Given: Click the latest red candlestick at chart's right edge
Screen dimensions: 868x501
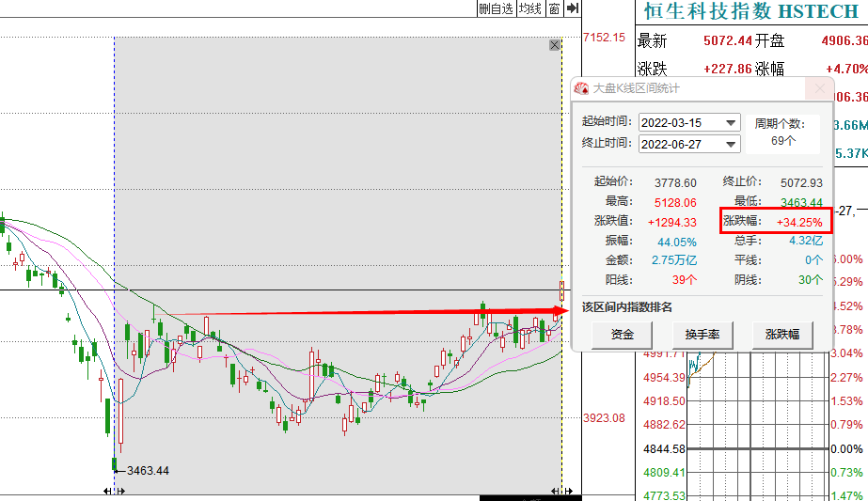Looking at the screenshot, I should click(561, 290).
